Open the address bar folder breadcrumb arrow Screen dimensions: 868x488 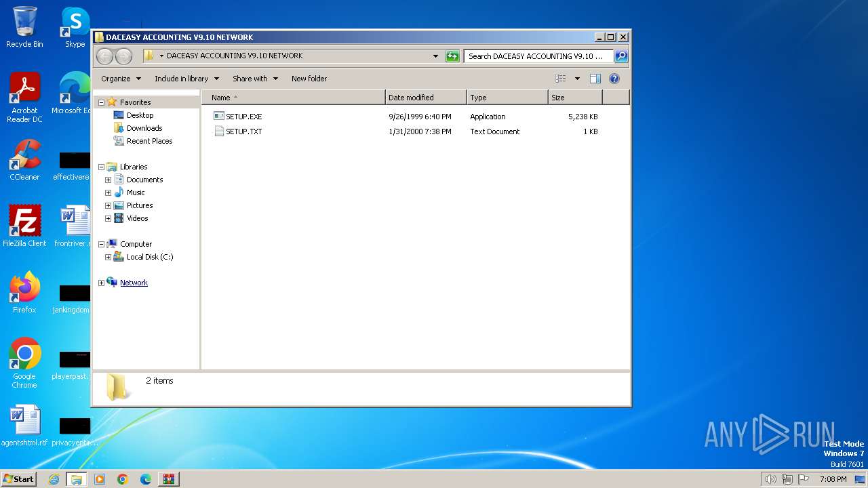162,56
